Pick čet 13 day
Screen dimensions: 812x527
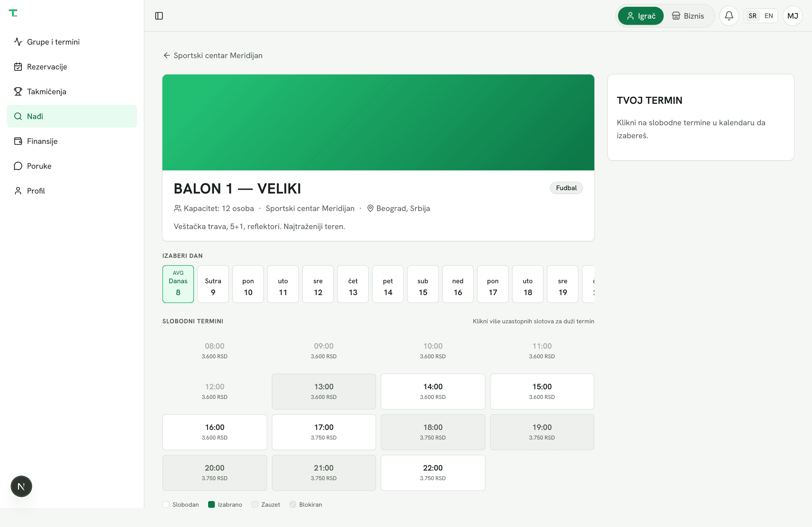click(x=353, y=284)
